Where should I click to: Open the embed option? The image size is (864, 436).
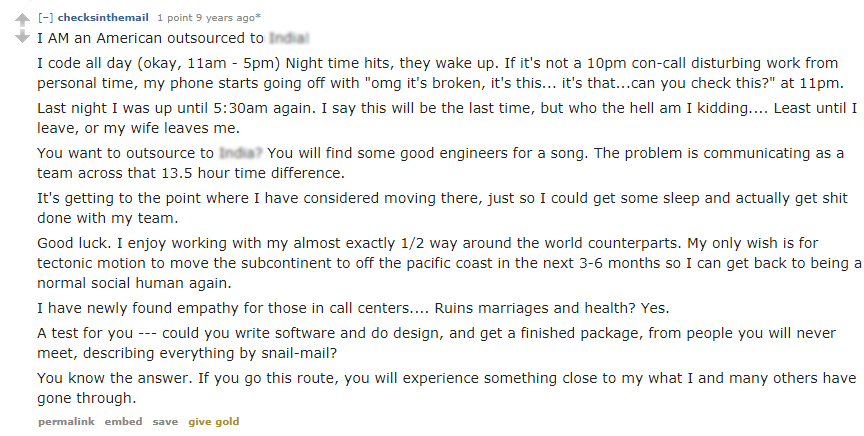[123, 422]
